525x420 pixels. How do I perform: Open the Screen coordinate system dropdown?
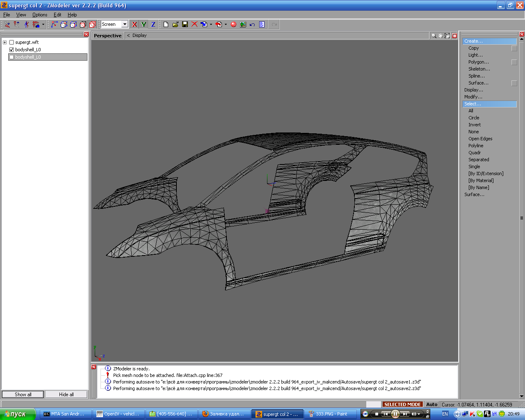pyautogui.click(x=125, y=24)
